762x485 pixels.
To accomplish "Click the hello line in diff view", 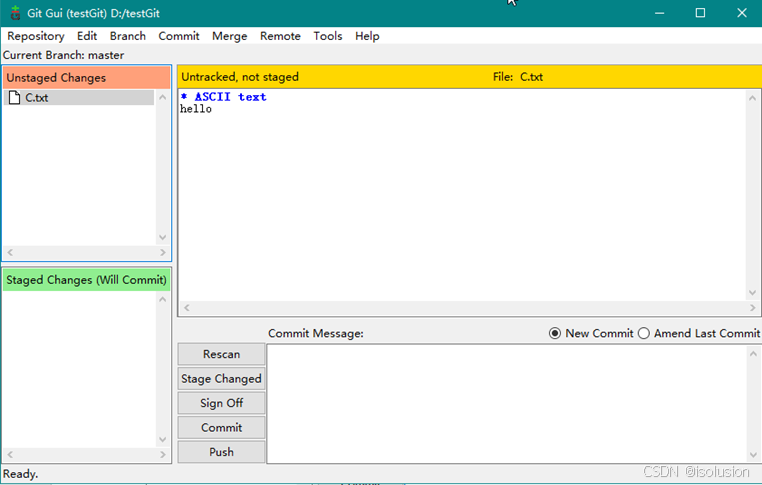I will pos(196,109).
